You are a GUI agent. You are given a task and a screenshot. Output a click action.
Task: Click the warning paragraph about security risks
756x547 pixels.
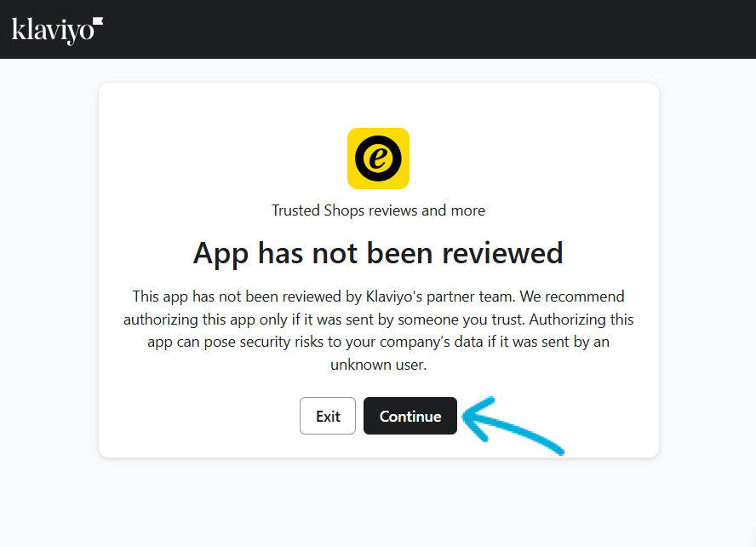[378, 331]
